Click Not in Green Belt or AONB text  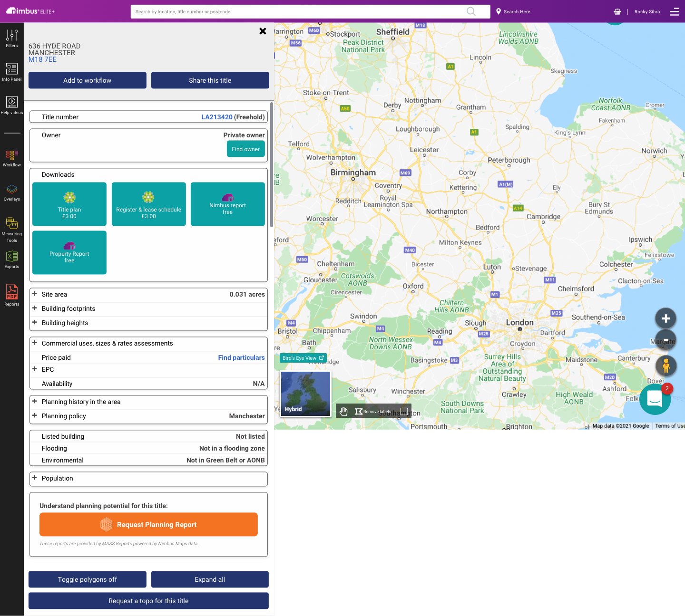[225, 460]
